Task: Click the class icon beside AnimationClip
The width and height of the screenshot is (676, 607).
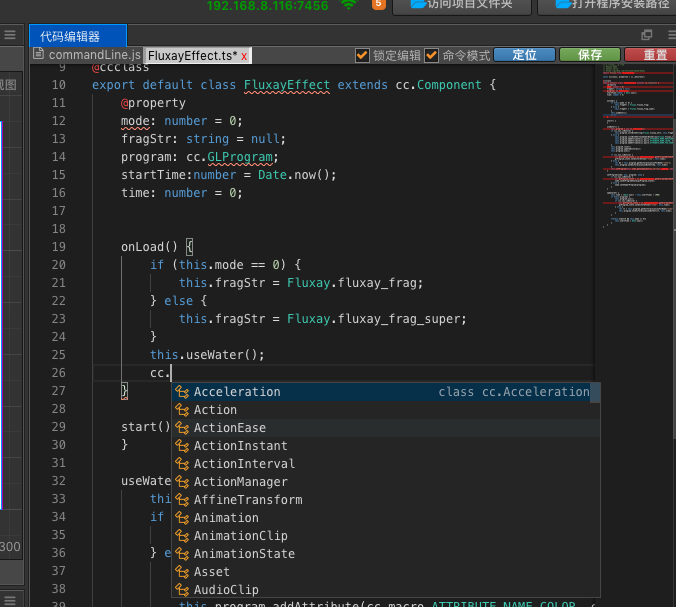Action: 182,536
